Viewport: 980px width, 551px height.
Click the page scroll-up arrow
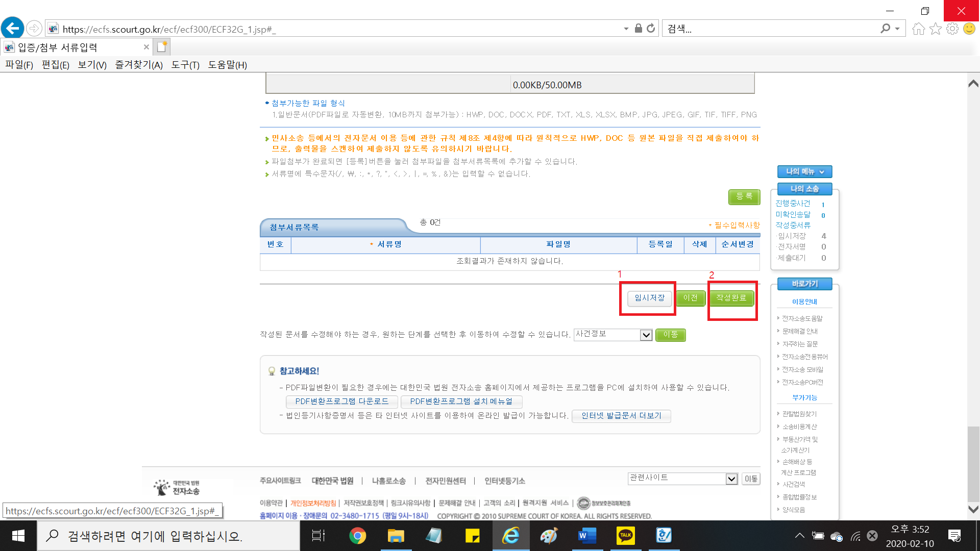pos(973,83)
